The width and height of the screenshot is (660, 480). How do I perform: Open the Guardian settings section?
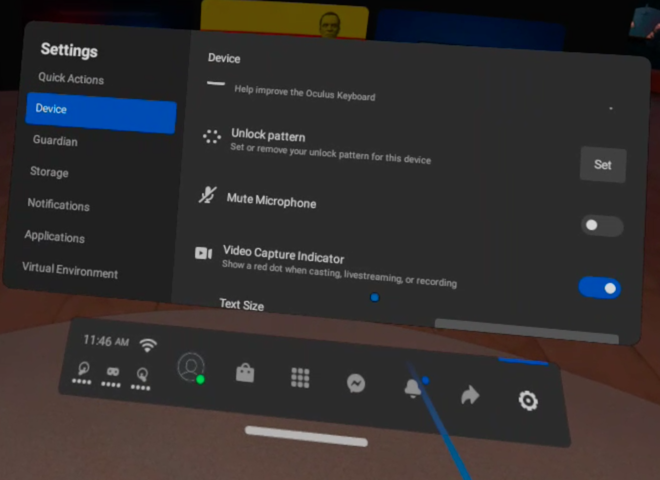click(x=55, y=141)
